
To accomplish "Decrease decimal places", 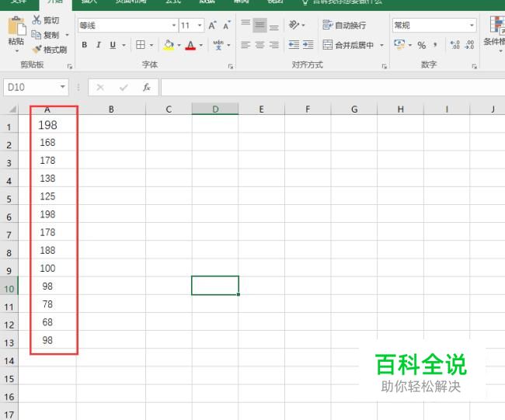I will click(469, 45).
